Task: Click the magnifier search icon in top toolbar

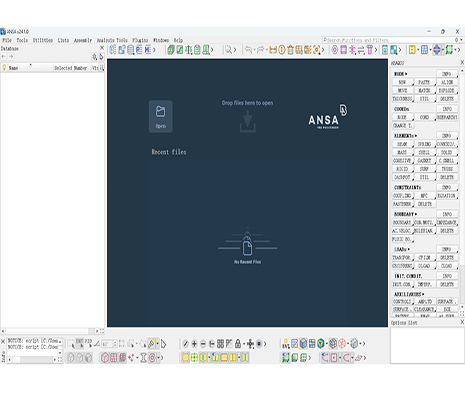Action: (x=228, y=50)
